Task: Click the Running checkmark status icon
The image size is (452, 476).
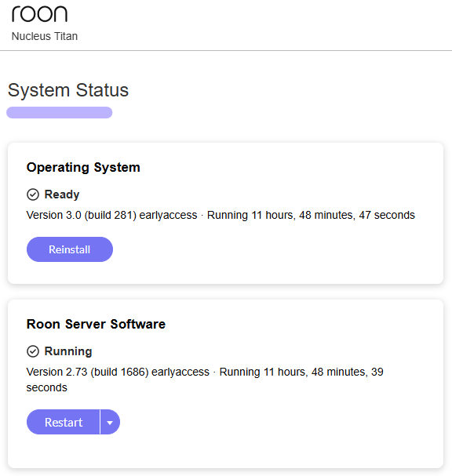Action: point(33,351)
